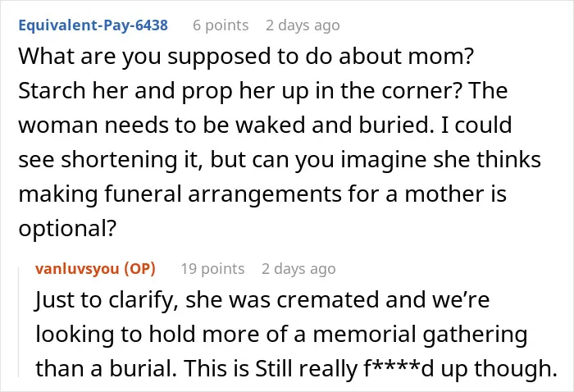Screen dimensions: 574x392
Task: Click the (OP) tag beside vanluvsyou
Action: 140,269
